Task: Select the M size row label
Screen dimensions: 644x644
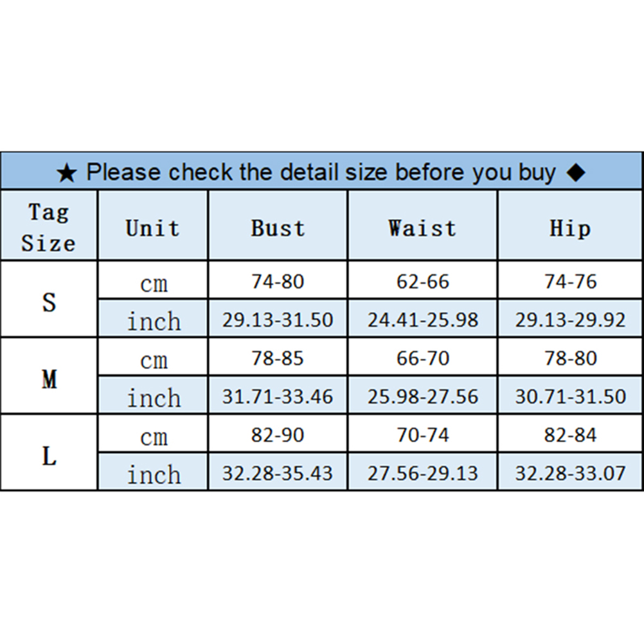Action: click(x=49, y=379)
